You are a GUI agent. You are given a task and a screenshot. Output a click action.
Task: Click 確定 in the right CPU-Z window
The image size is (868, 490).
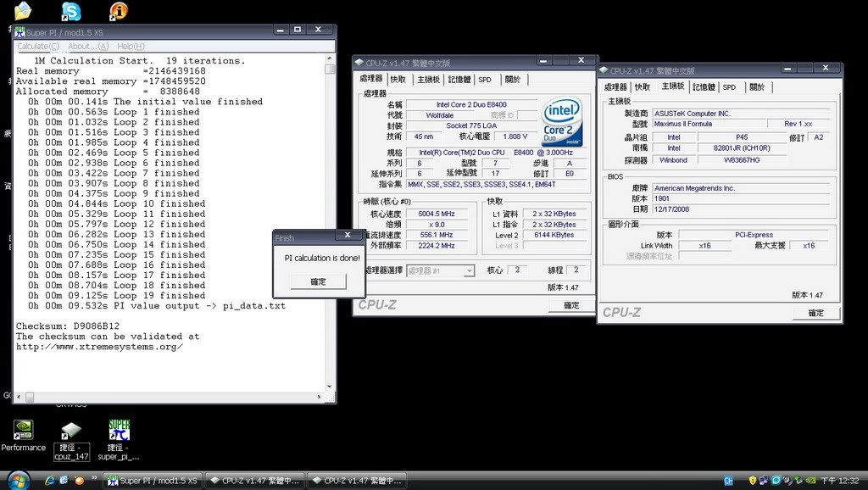pos(816,313)
